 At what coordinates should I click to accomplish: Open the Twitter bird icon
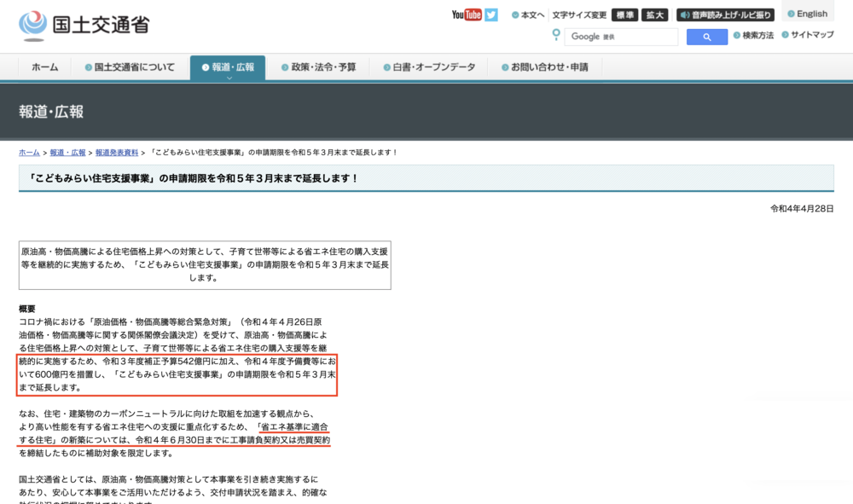(491, 14)
